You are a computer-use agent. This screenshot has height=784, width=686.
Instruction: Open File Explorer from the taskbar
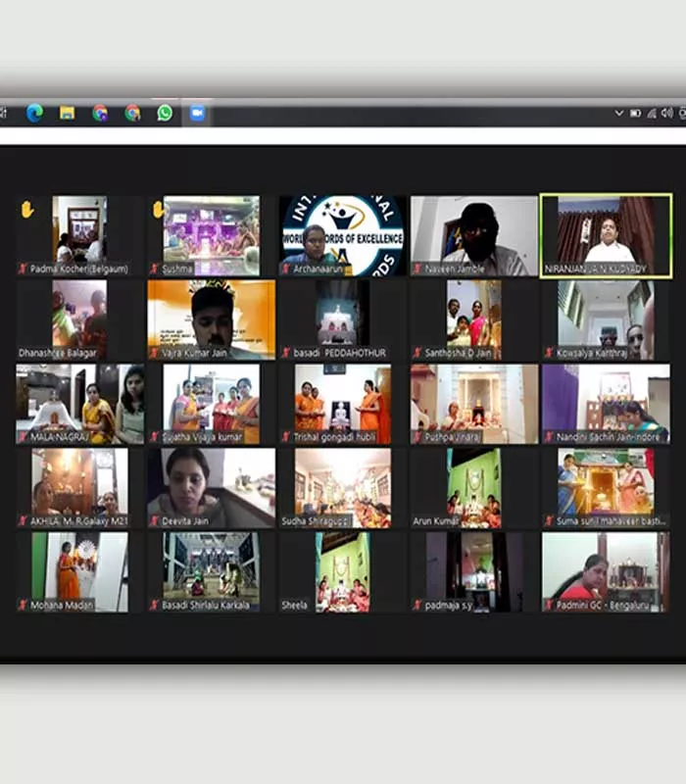[67, 113]
